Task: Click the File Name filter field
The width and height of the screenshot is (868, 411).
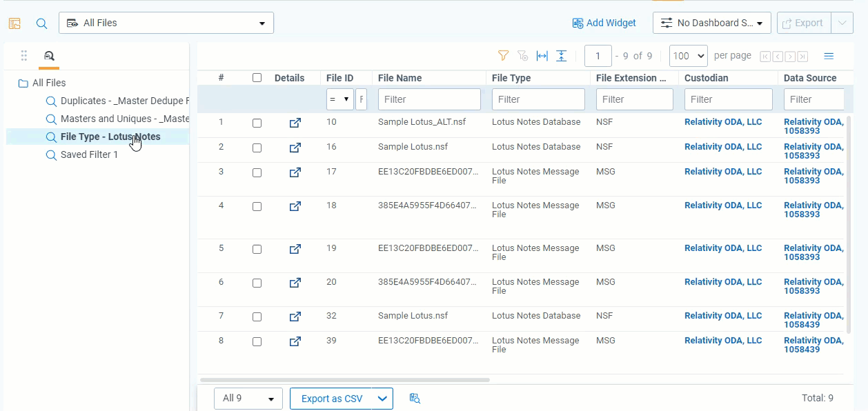Action: pos(429,99)
